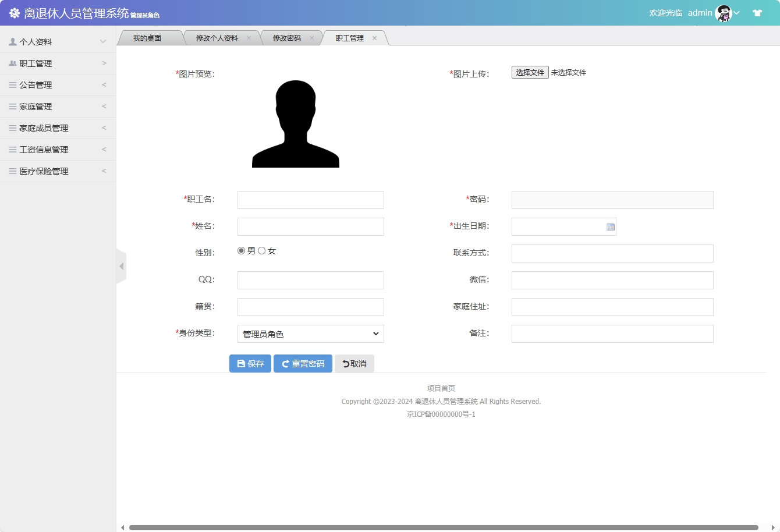Select the 女 gender radio button
The image size is (780, 532).
[262, 250]
